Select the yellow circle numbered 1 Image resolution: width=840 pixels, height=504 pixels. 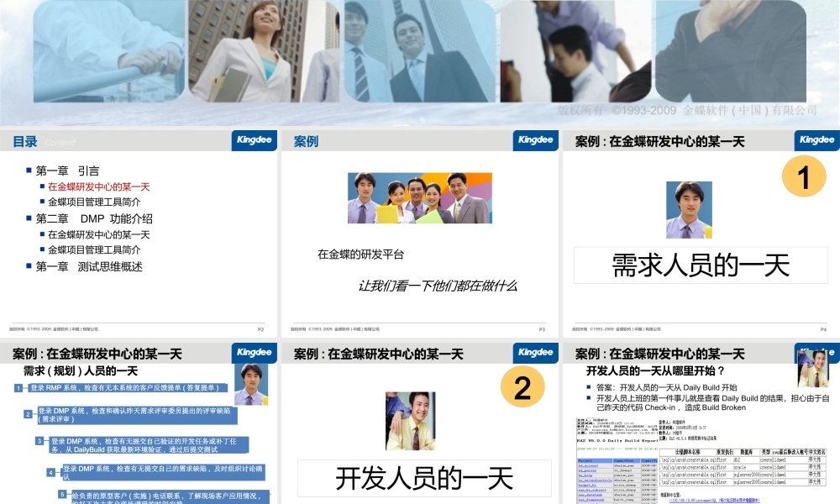click(804, 176)
